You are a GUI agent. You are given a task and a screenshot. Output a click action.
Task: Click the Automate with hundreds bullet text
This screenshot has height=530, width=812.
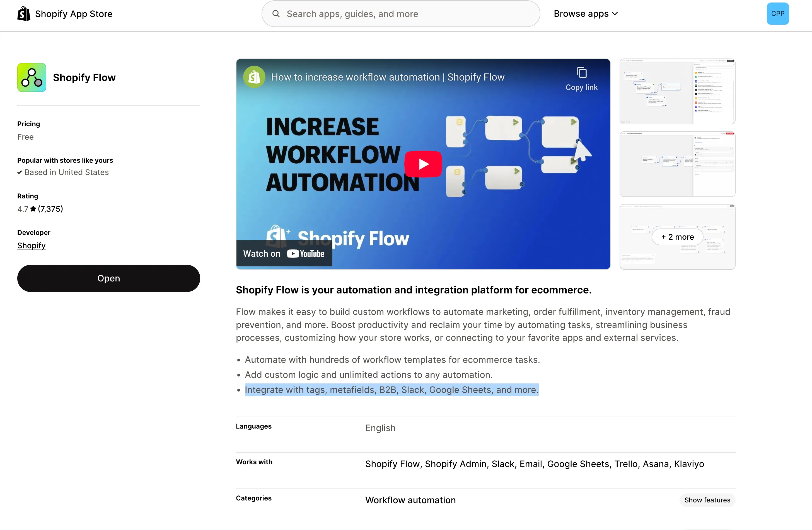392,359
